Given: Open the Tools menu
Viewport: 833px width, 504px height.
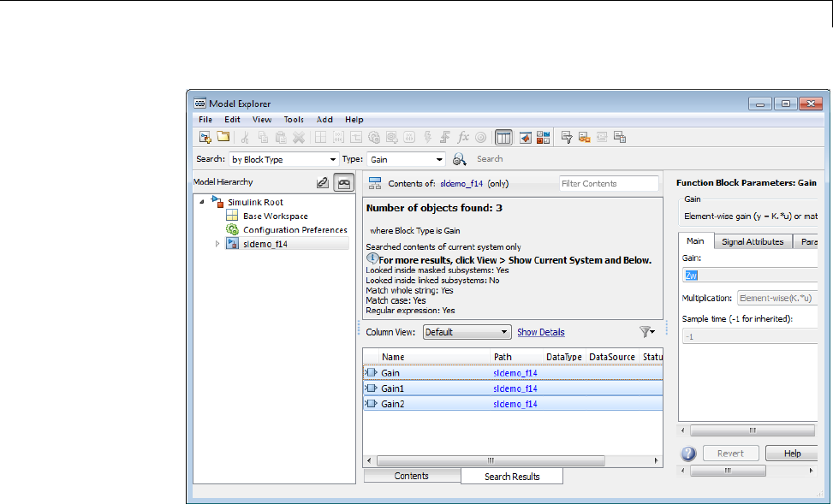Looking at the screenshot, I should [294, 120].
